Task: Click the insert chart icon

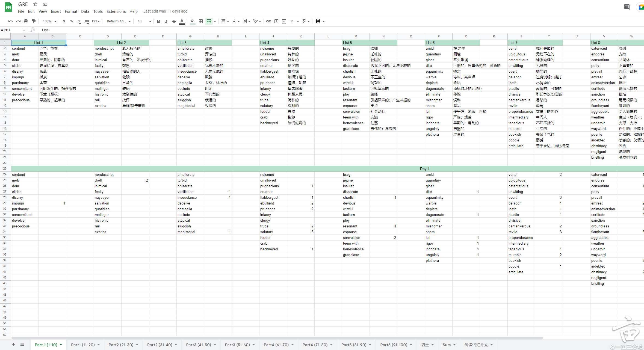Action: tap(284, 21)
